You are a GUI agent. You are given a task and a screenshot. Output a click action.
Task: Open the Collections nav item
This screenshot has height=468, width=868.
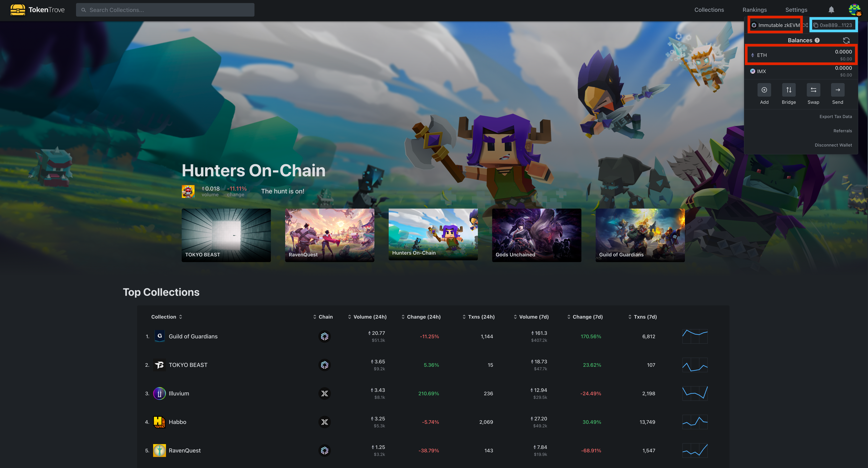pos(709,10)
